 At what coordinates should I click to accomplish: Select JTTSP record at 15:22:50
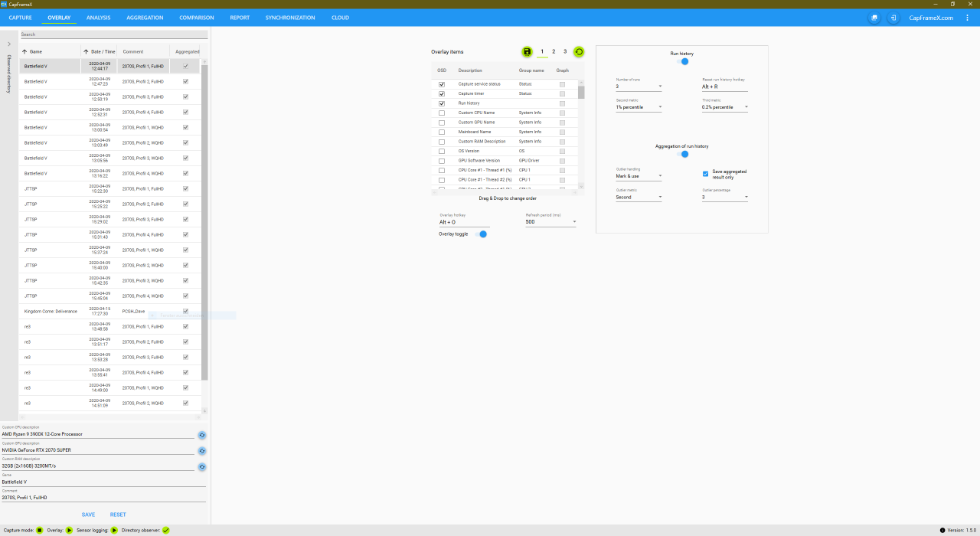click(109, 189)
